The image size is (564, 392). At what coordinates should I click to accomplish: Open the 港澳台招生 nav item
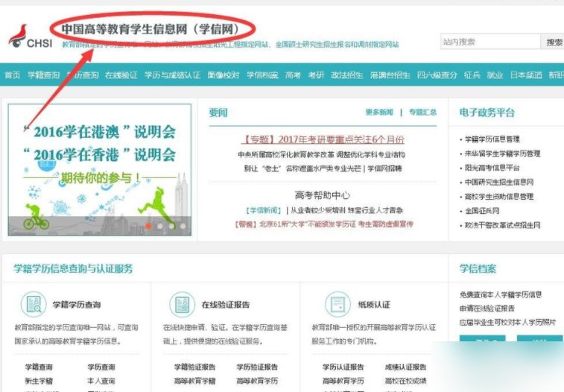click(390, 75)
